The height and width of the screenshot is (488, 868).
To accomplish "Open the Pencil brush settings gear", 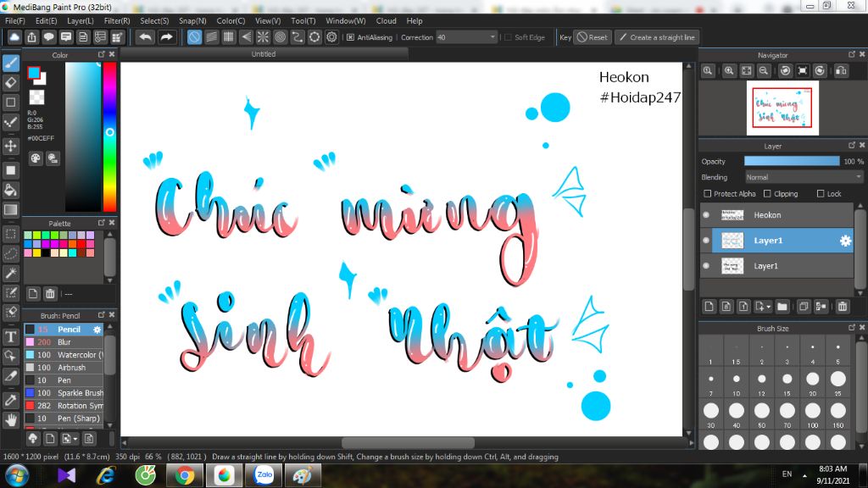I will click(97, 330).
